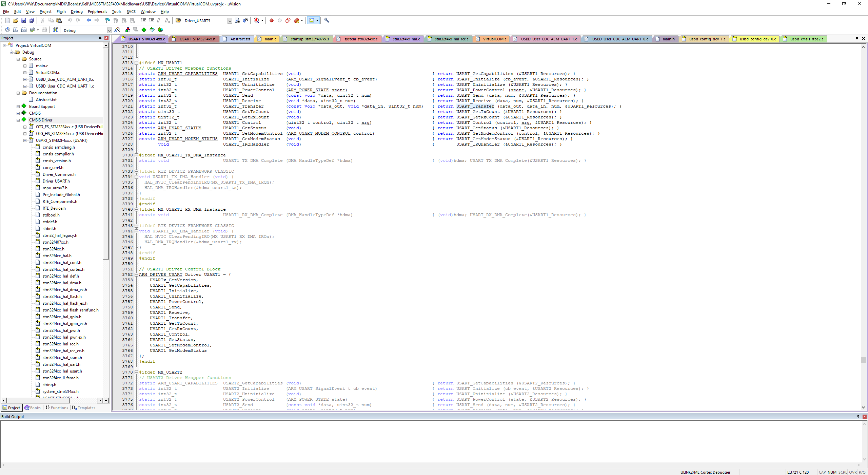Click the Open file folder icon

pyautogui.click(x=16, y=20)
